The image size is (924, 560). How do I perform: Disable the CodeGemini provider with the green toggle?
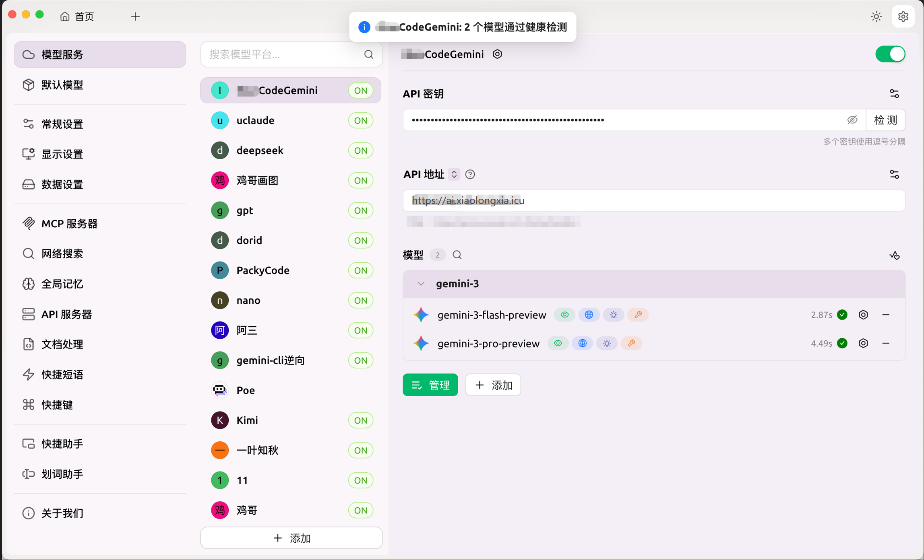pyautogui.click(x=890, y=54)
